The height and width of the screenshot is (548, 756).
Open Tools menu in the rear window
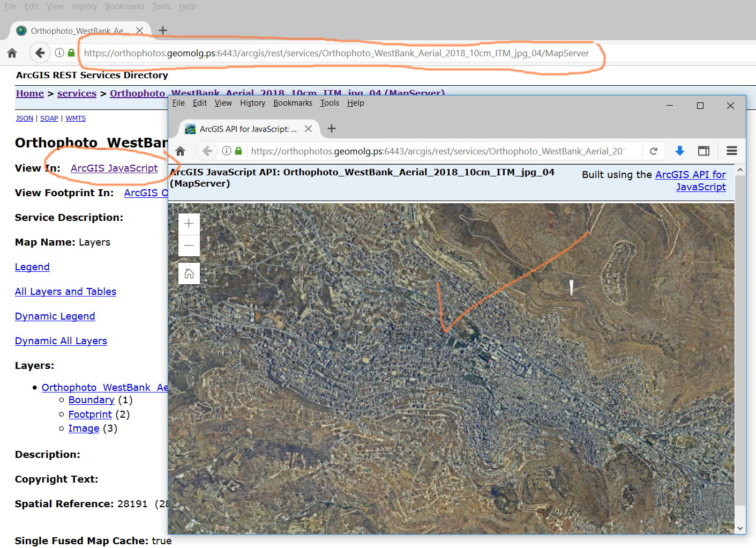click(x=161, y=6)
